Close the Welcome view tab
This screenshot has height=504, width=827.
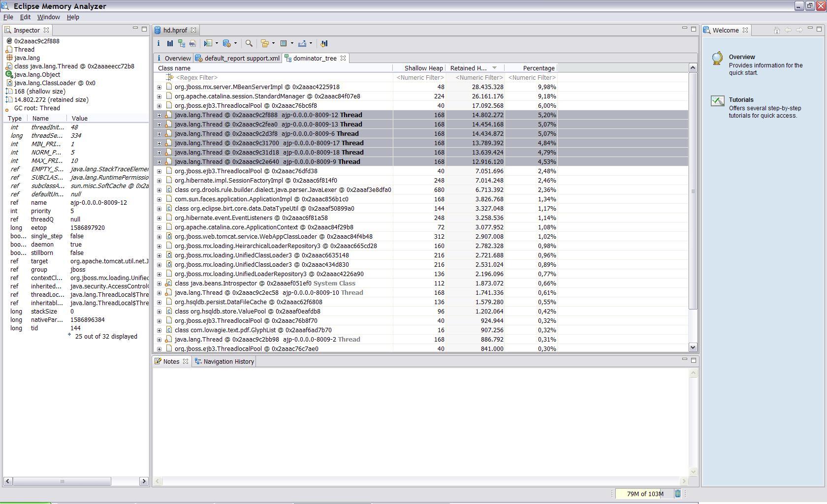pos(745,30)
